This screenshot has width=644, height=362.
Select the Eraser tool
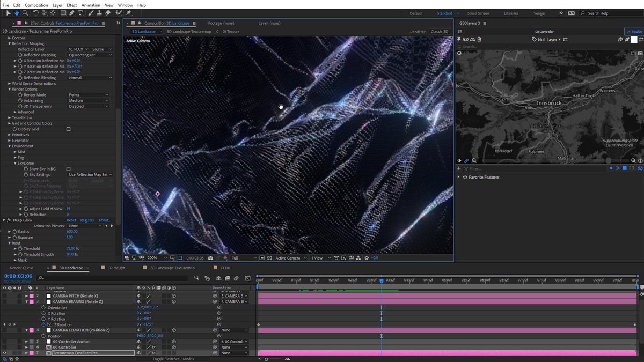(108, 13)
